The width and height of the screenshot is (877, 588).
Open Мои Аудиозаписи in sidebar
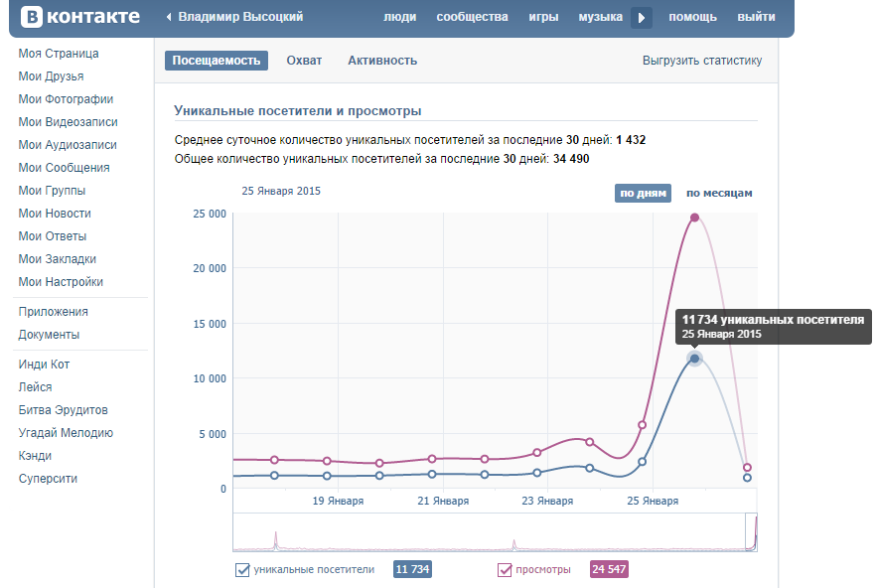click(68, 145)
